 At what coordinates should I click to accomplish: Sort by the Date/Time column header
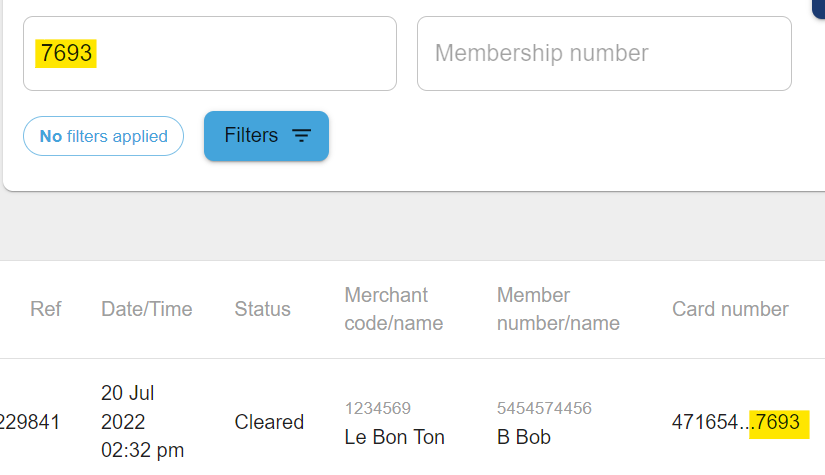tap(147, 309)
